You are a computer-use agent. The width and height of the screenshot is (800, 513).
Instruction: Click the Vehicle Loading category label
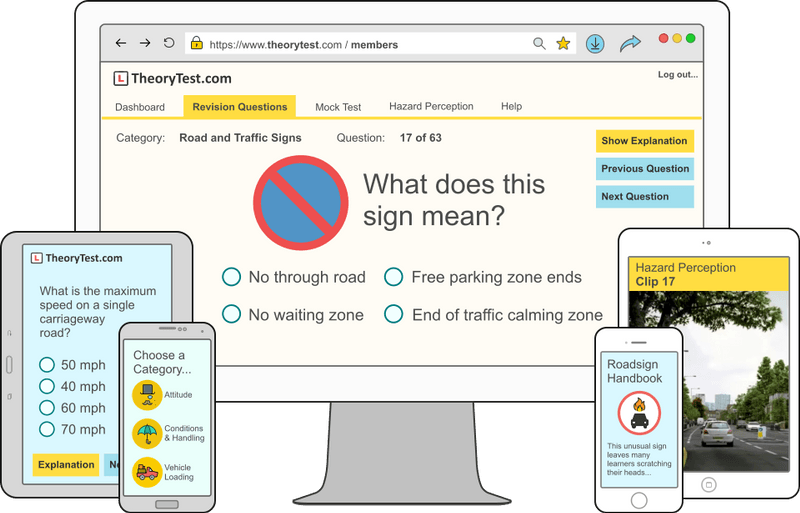[179, 472]
